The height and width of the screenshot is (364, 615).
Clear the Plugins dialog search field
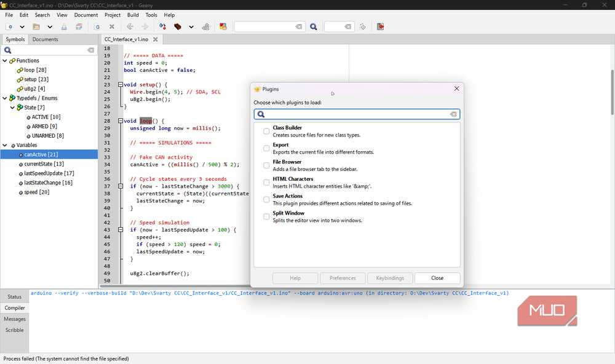point(453,114)
